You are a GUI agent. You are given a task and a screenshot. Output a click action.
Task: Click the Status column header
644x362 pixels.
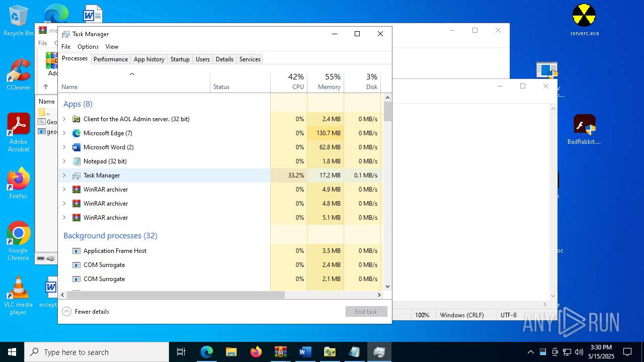pos(240,82)
